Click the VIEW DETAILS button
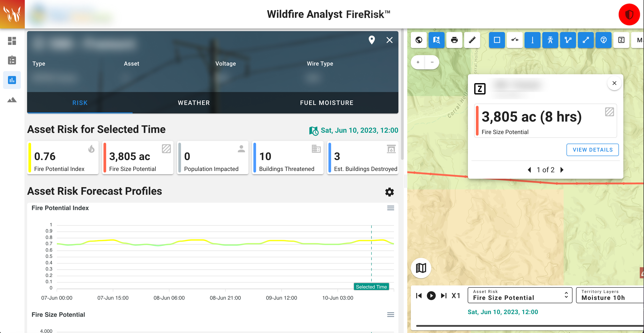The image size is (644, 333). point(592,150)
